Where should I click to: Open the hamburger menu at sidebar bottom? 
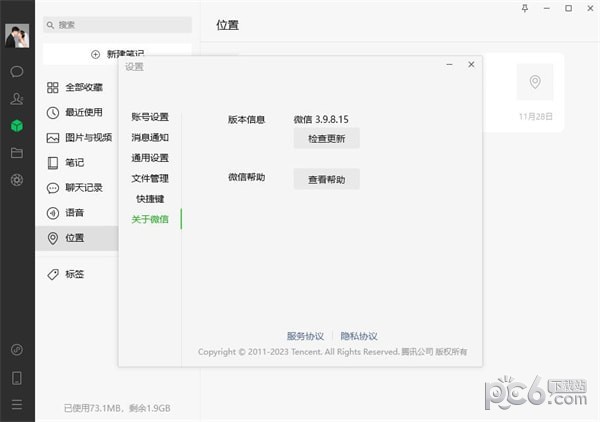17,404
